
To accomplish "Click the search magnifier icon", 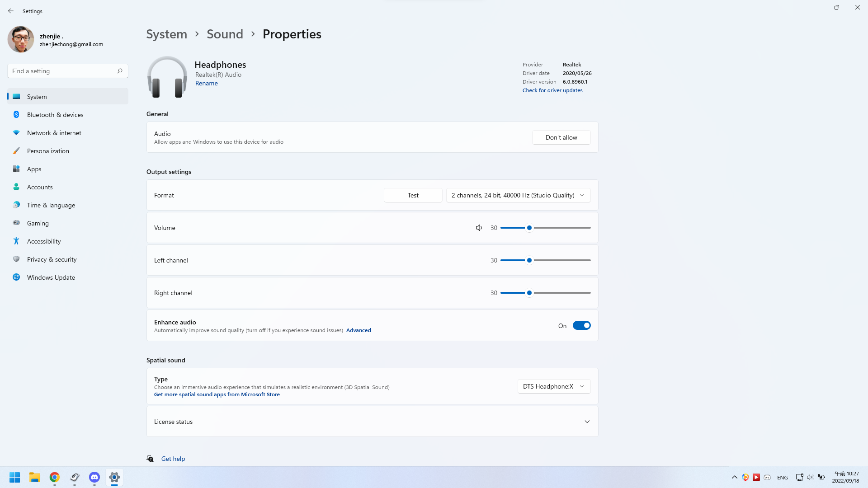I will (x=120, y=71).
